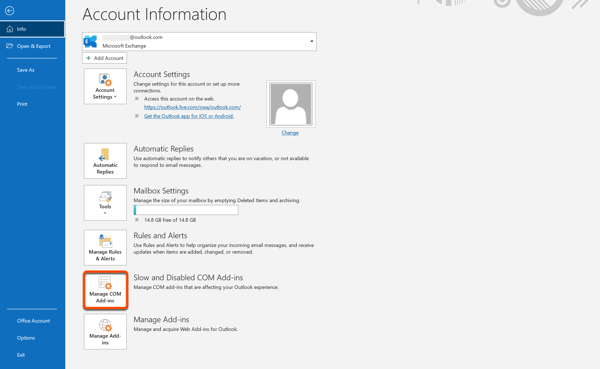
Task: Select Save As in the sidebar
Action: click(x=25, y=70)
